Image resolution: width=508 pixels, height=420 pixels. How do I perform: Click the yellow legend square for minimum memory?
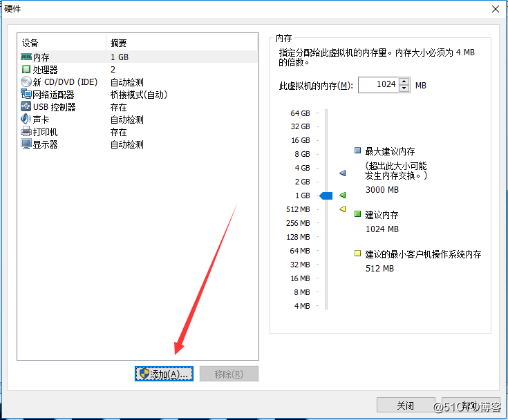[x=358, y=254]
